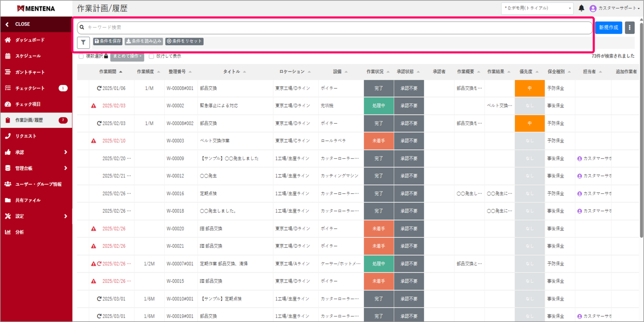Open the three-dot kebab menu
The image size is (644, 322).
(x=630, y=27)
